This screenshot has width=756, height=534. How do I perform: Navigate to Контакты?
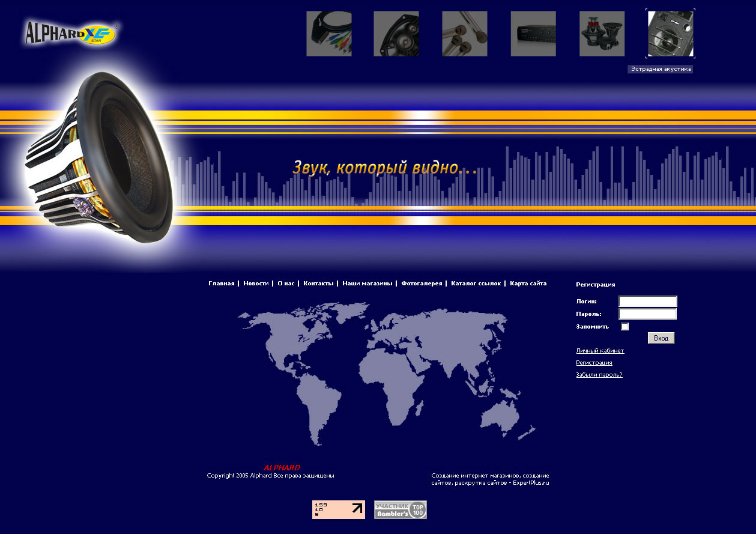point(318,284)
